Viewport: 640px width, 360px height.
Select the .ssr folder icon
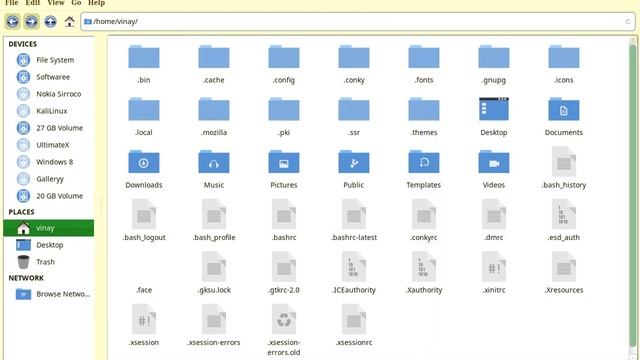354,109
